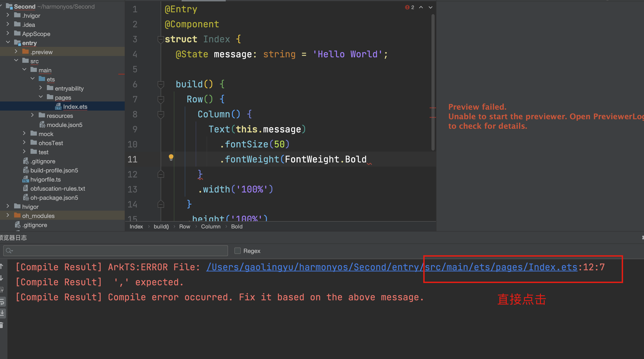Go to next highlighted error arrow

431,8
